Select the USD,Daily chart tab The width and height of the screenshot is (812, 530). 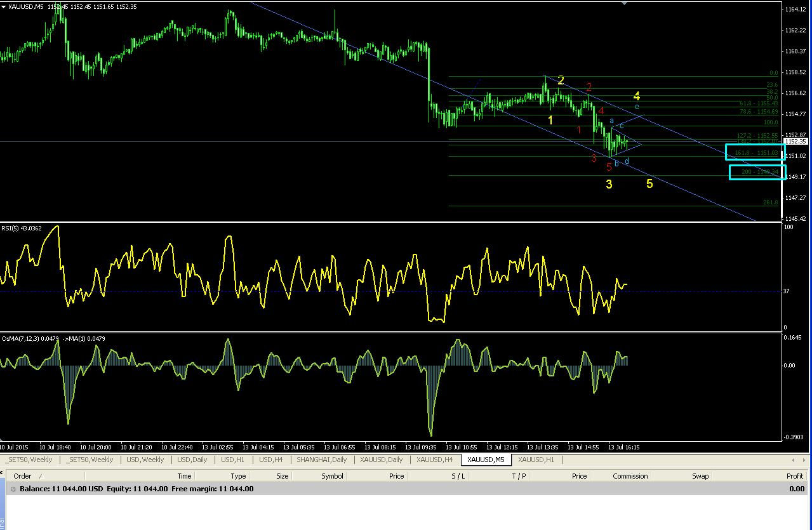[x=192, y=460]
